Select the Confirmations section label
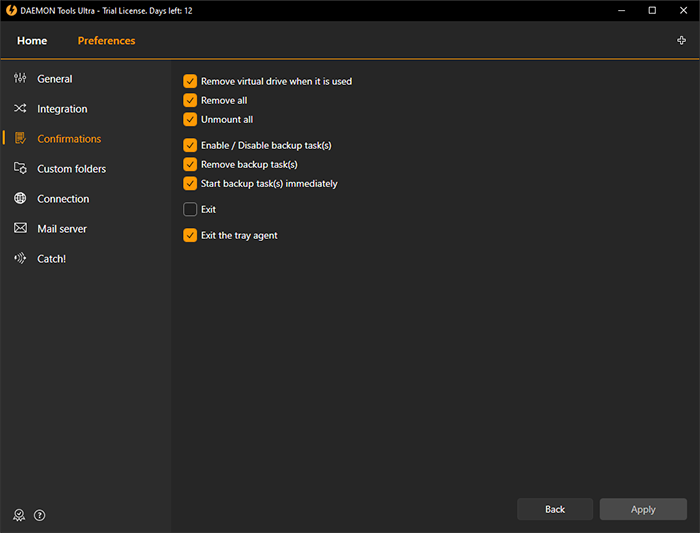The height and width of the screenshot is (533, 700). click(69, 139)
